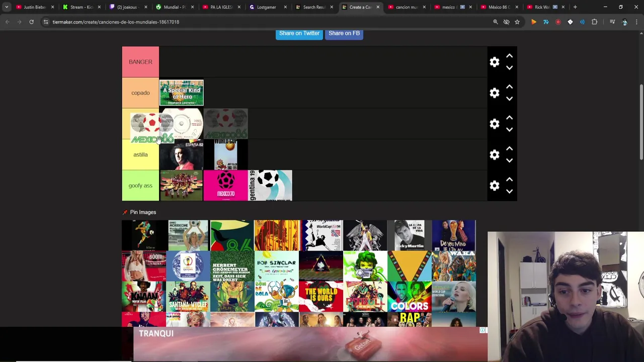The image size is (644, 362).
Task: Close the ad via its info icon
Action: pos(482,330)
